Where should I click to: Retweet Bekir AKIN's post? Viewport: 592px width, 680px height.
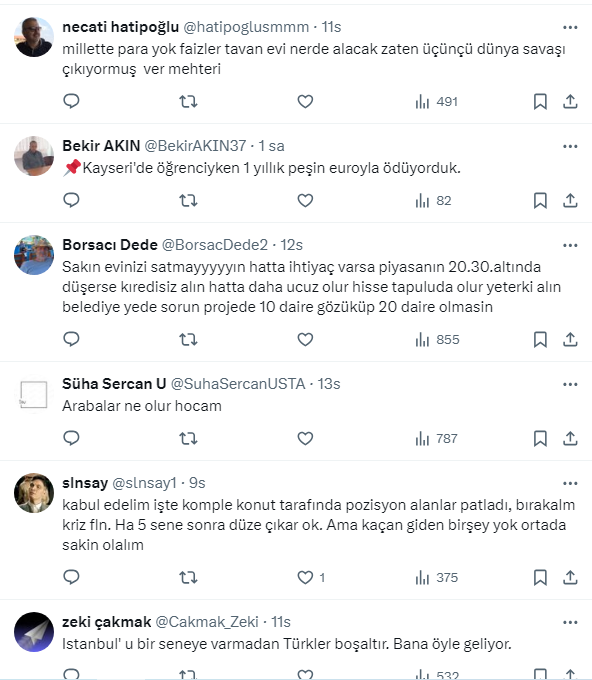(188, 200)
